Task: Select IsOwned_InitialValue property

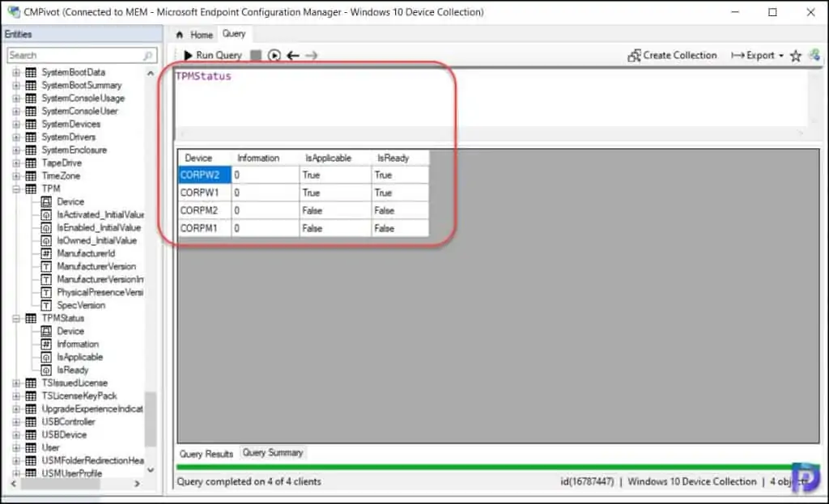Action: [97, 240]
